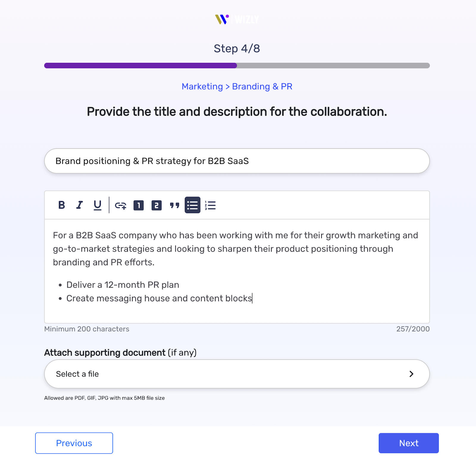476x460 pixels.
Task: Expand the file picker chevron arrow
Action: pos(411,374)
